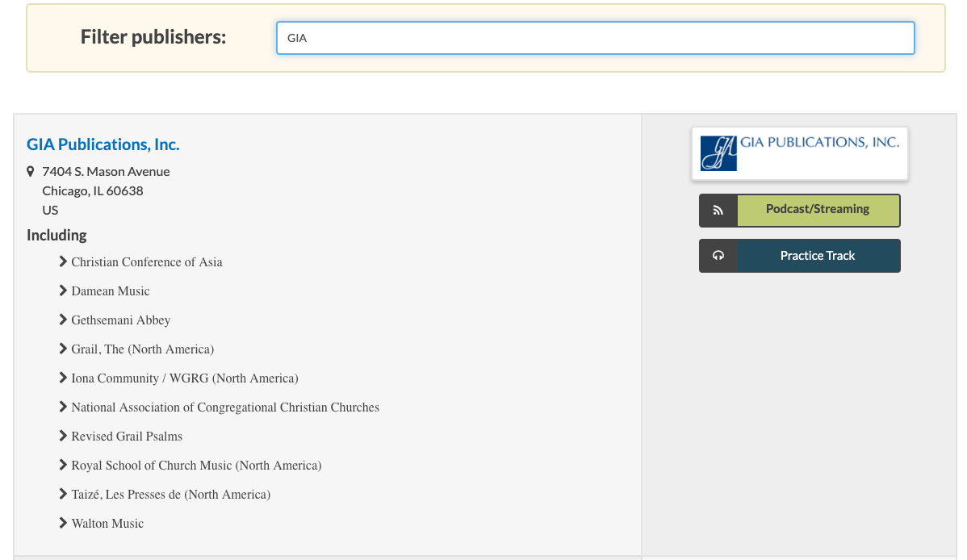Screen dimensions: 967x560
Task: Select Grail, The (North America) entry
Action: (142, 349)
